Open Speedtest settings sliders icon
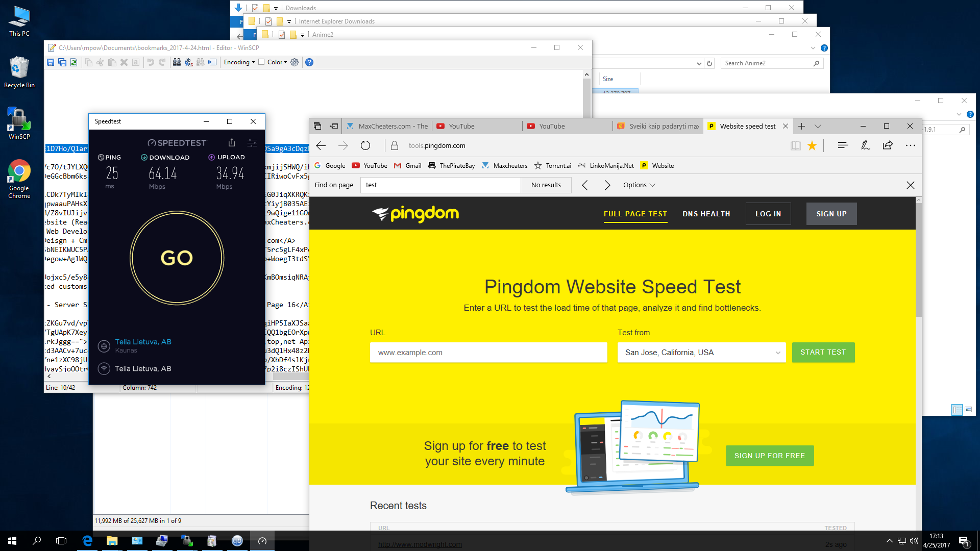The width and height of the screenshot is (980, 551). pos(252,143)
